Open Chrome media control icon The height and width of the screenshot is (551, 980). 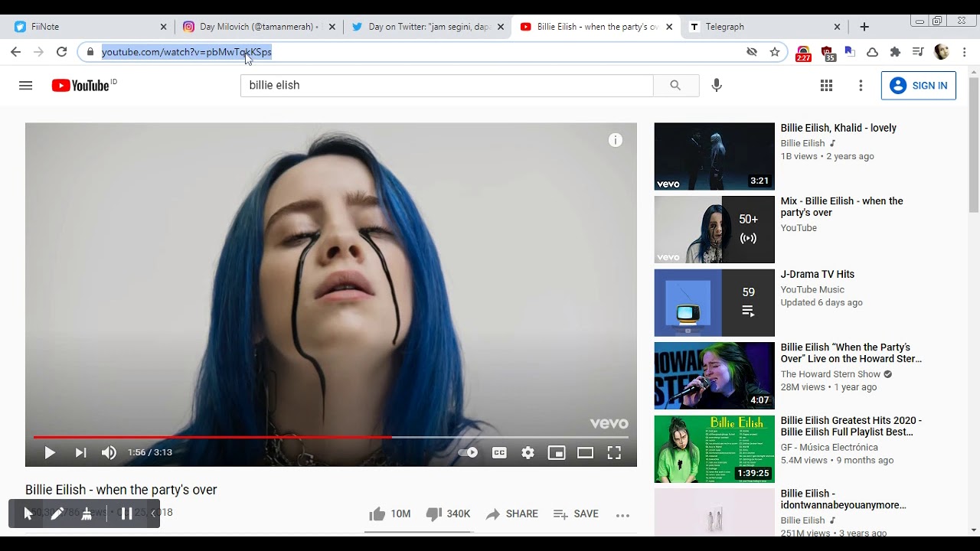[918, 52]
